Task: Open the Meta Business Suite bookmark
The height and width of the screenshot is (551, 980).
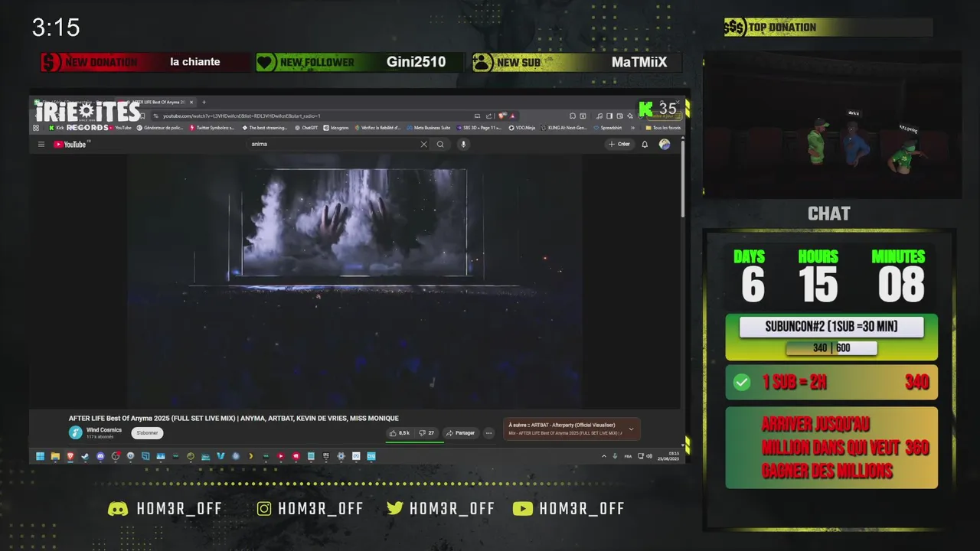Action: 430,128
